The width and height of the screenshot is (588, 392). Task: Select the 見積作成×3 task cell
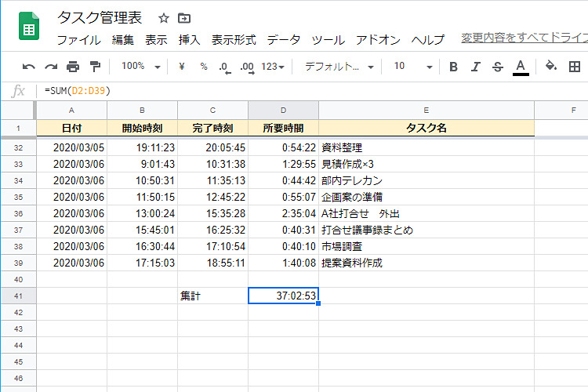(426, 165)
